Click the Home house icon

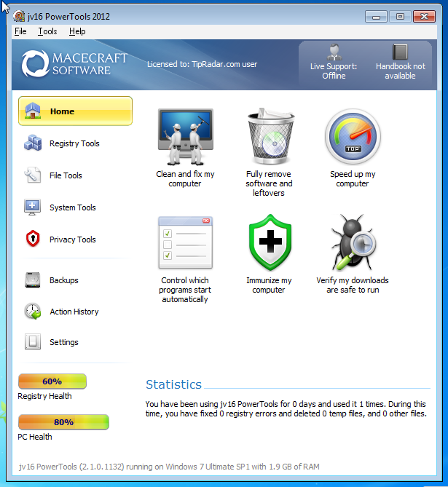click(33, 111)
